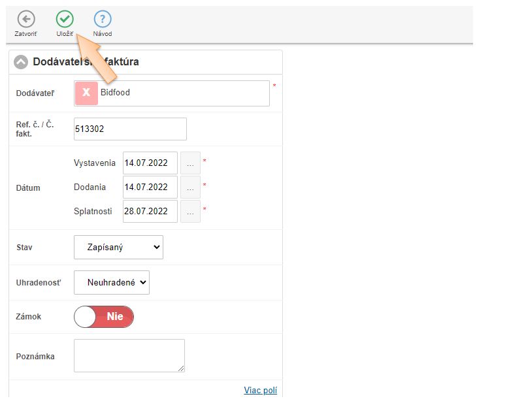Click the Uložiť green checkmark icon

pyautogui.click(x=64, y=20)
